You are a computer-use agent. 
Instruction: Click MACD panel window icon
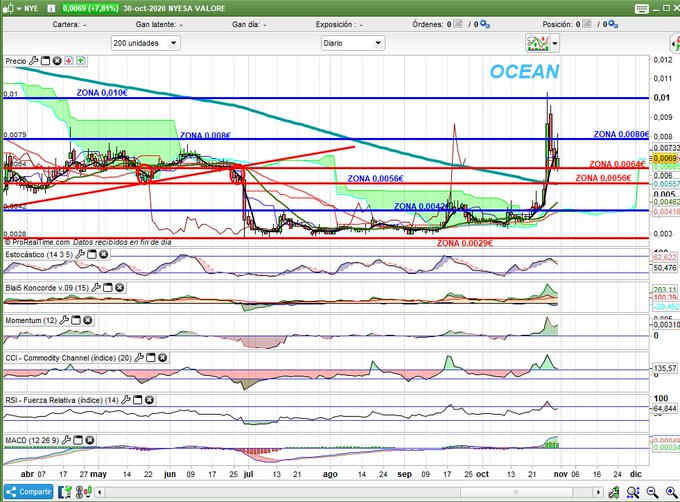(78, 440)
